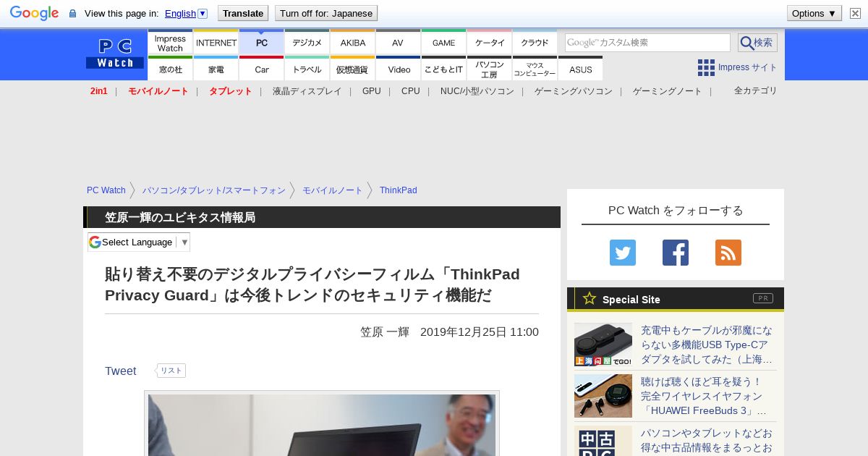868x456 pixels.
Task: Go to the GPU category
Action: pyautogui.click(x=372, y=91)
